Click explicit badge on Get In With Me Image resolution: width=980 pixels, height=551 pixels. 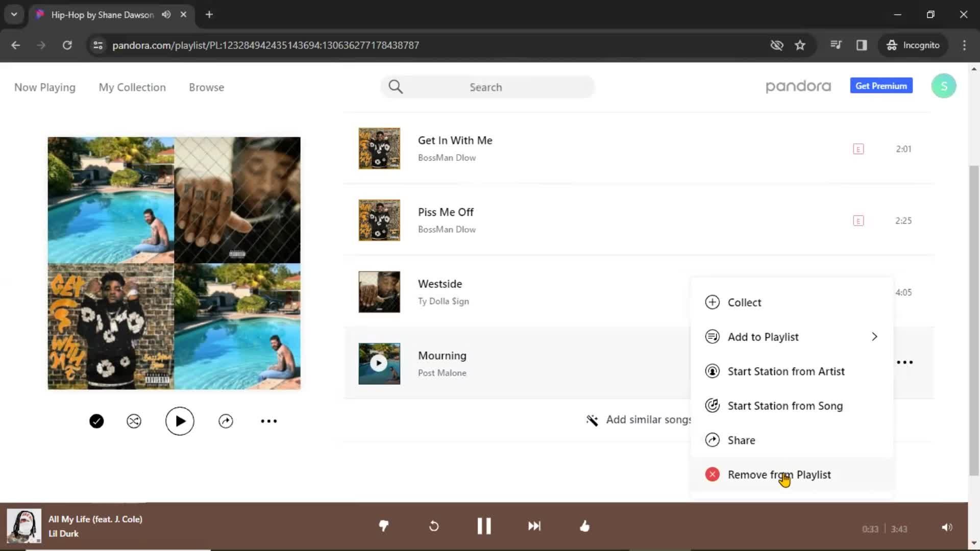pyautogui.click(x=859, y=149)
